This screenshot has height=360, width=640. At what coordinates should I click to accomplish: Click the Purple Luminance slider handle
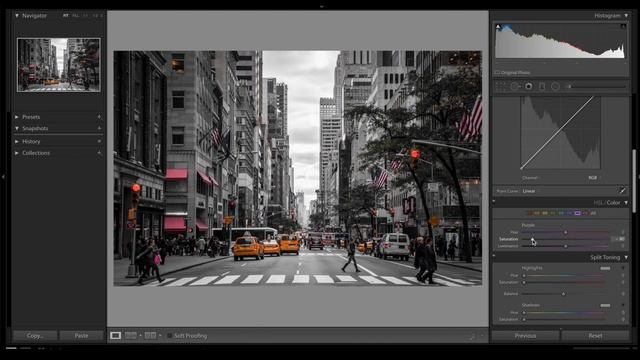click(x=566, y=246)
